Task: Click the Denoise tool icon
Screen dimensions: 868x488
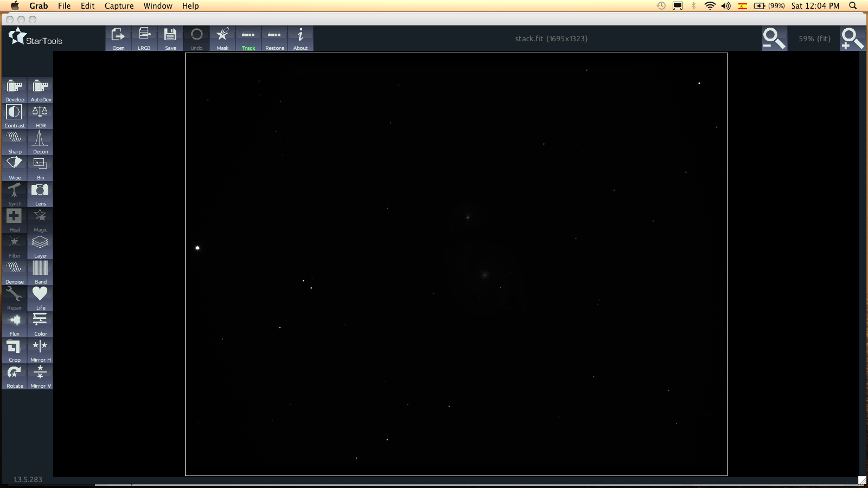Action: point(15,272)
